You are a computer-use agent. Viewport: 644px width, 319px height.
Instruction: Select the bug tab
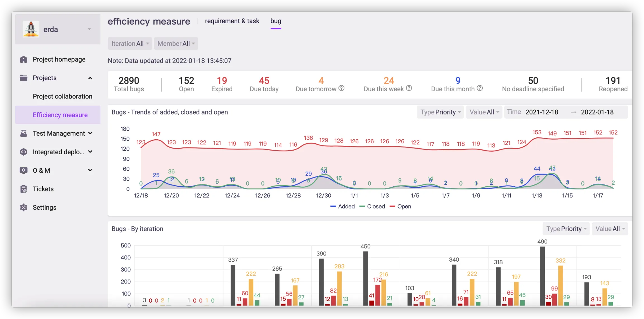point(276,21)
